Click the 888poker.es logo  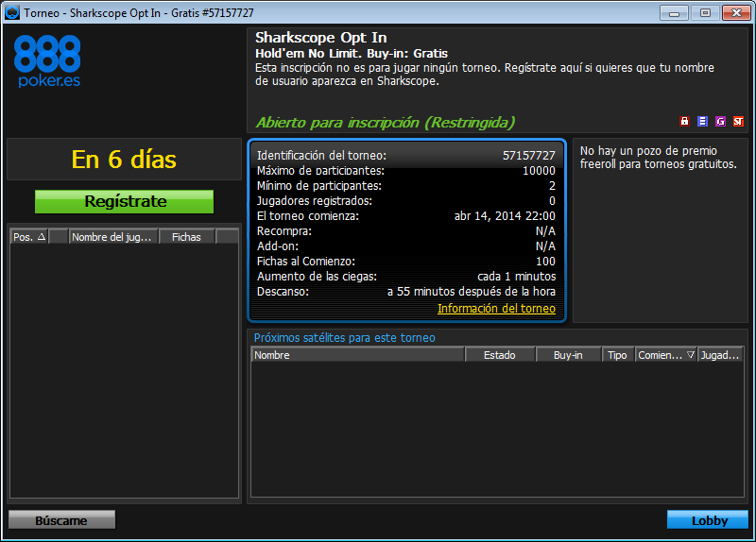pyautogui.click(x=47, y=61)
